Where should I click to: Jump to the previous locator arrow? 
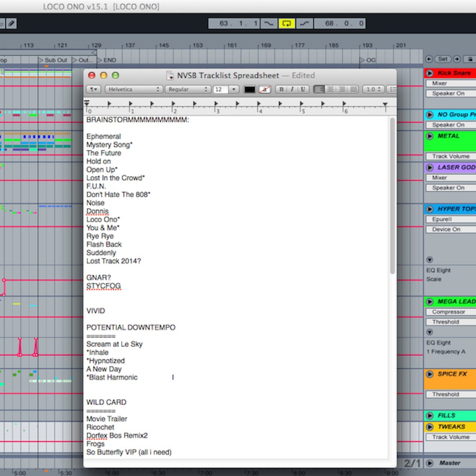pos(429,59)
